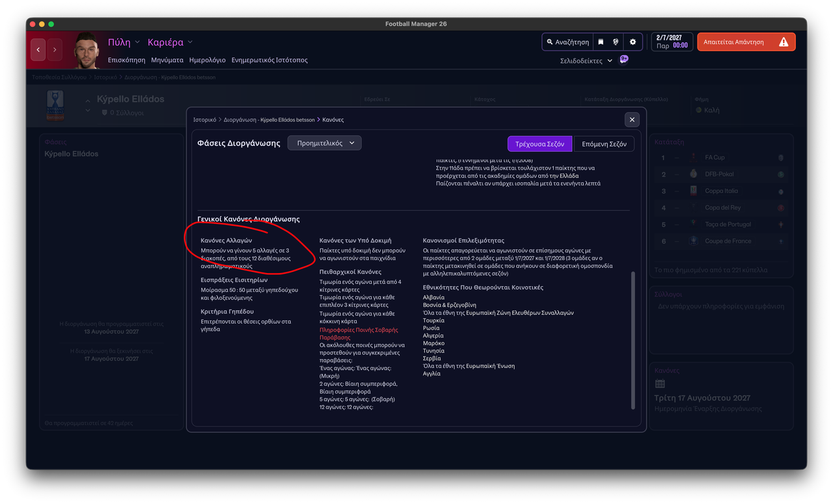Open the Σελιδοδείκτες dropdown
833x504 pixels.
586,60
